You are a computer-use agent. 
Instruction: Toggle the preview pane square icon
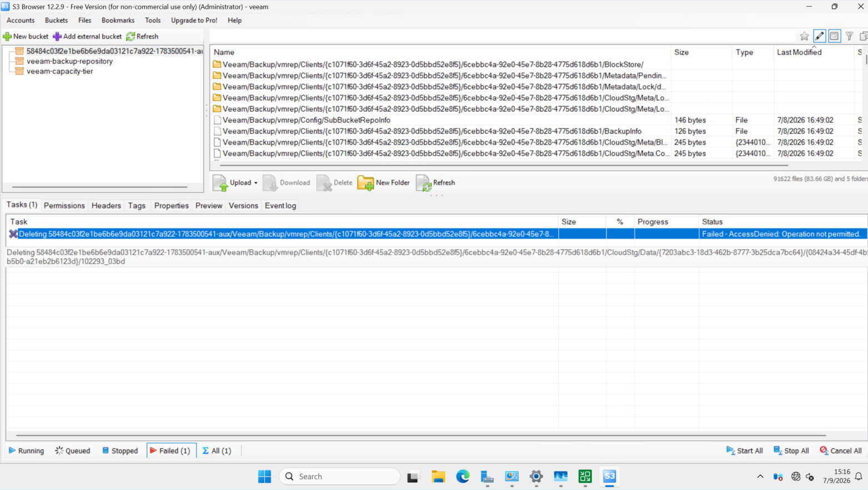[x=834, y=36]
